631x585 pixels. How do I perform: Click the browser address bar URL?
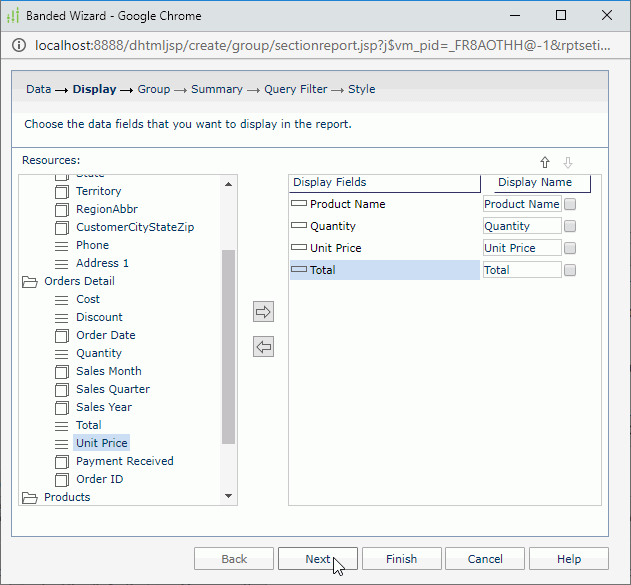coord(322,45)
